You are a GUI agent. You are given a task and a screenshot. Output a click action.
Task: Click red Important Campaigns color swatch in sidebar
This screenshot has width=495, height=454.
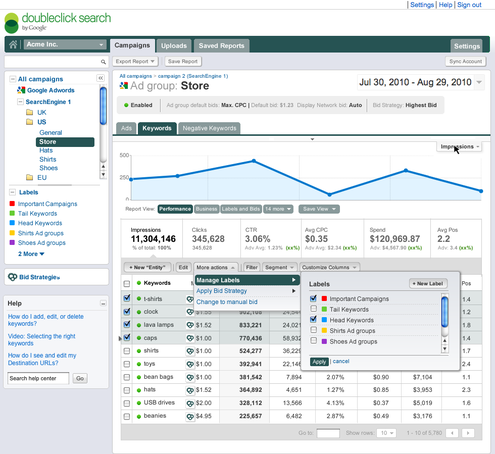[x=12, y=203]
